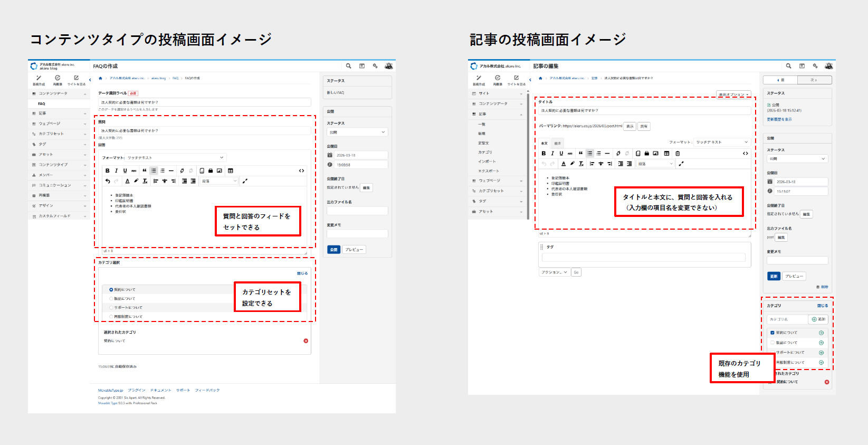Click blue 公開 button in FAQ screen

333,250
